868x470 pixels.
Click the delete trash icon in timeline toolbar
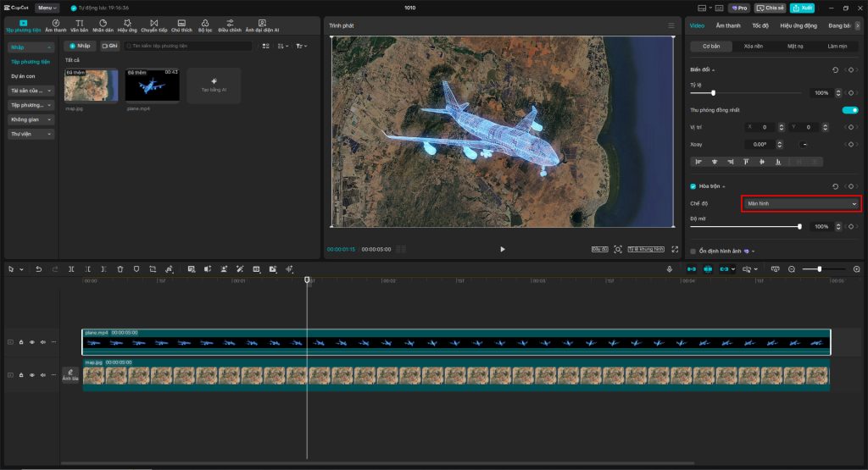[120, 269]
